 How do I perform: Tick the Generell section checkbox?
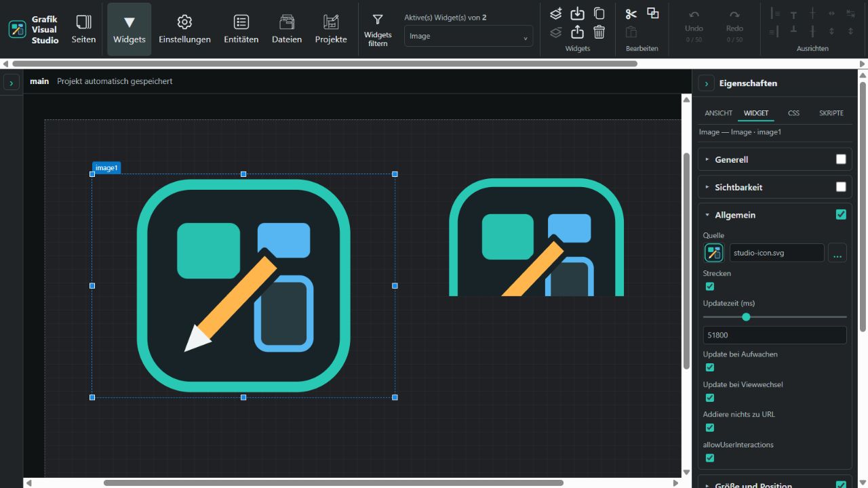(x=841, y=159)
